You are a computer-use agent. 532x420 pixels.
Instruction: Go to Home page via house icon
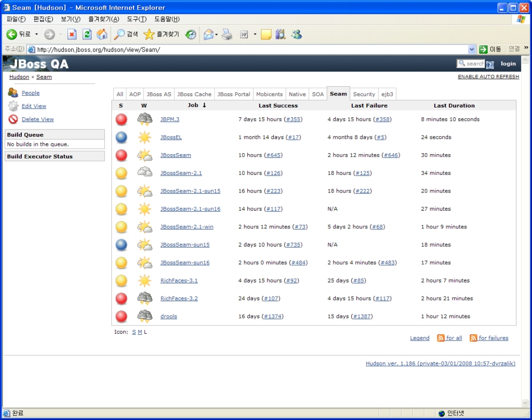coord(102,34)
